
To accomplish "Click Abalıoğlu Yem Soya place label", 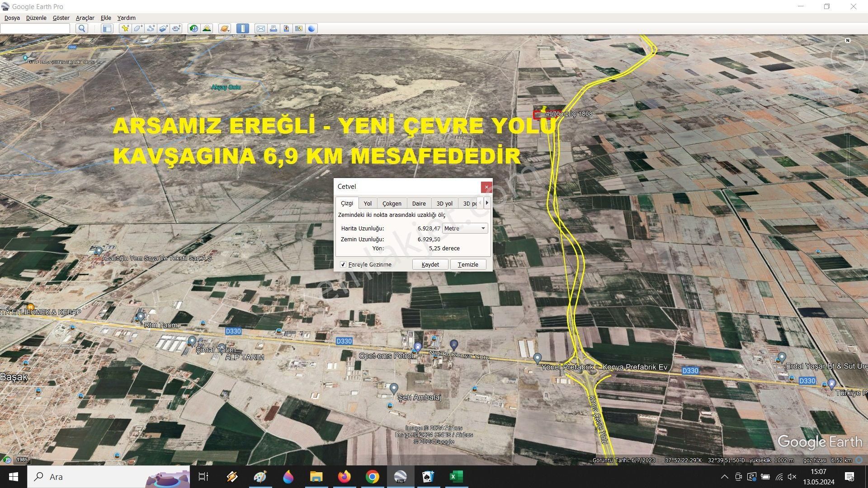I will (x=157, y=258).
